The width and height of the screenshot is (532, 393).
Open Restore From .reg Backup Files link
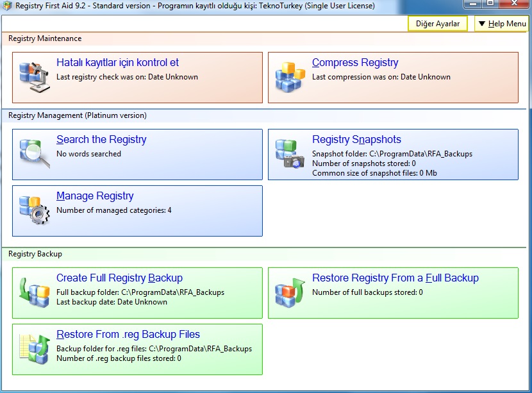(128, 335)
